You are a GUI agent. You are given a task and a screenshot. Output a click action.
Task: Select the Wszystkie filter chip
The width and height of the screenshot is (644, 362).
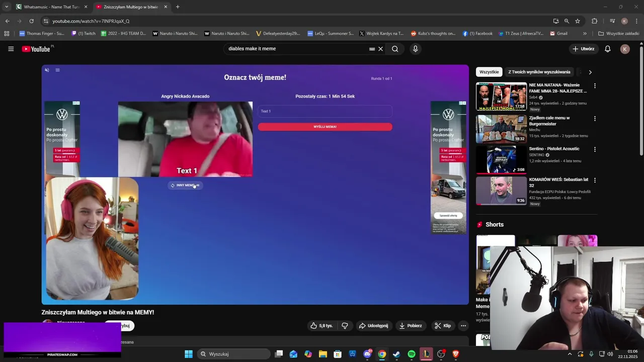point(489,72)
